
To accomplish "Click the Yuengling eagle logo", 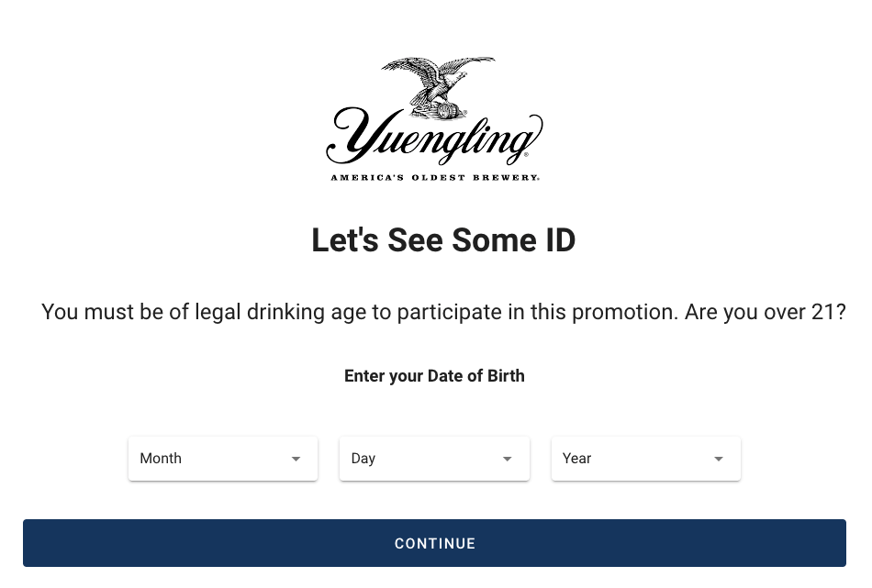I will point(439,83).
